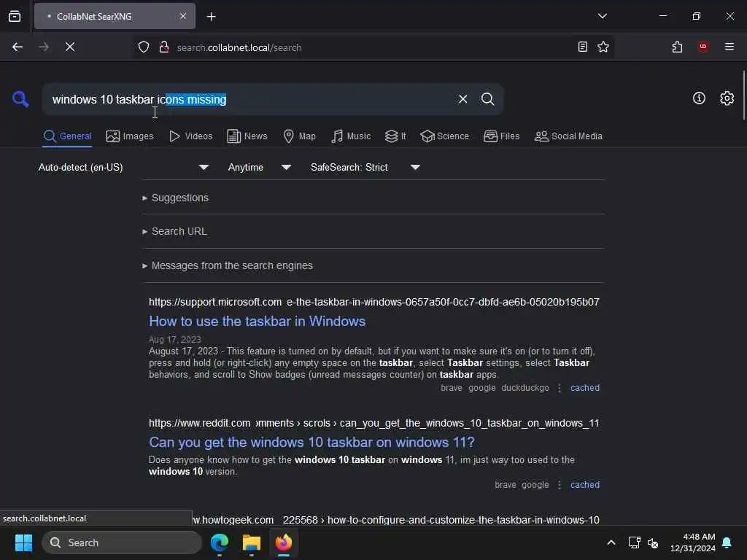Click 'duckduckgo' engine label on Microsoft result
The height and width of the screenshot is (560, 747).
525,388
